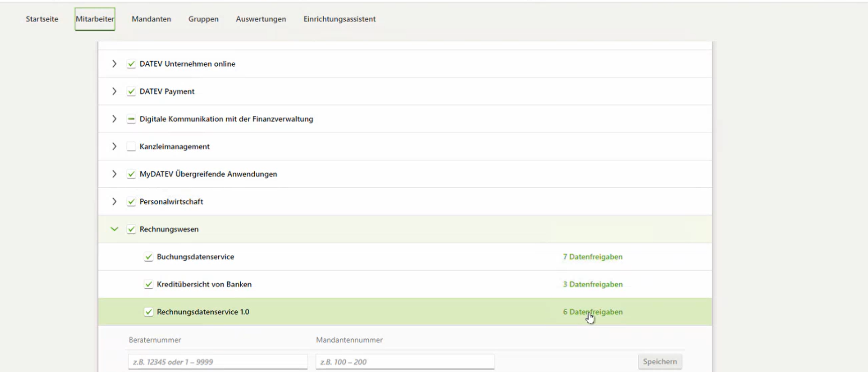Click the Speichern button
Image resolution: width=868 pixels, height=372 pixels.
(x=659, y=361)
